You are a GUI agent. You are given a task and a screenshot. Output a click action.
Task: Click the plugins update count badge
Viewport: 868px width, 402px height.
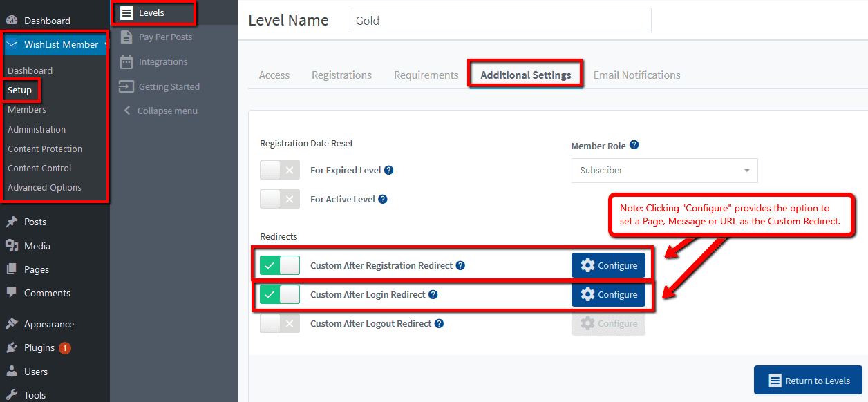[x=64, y=348]
